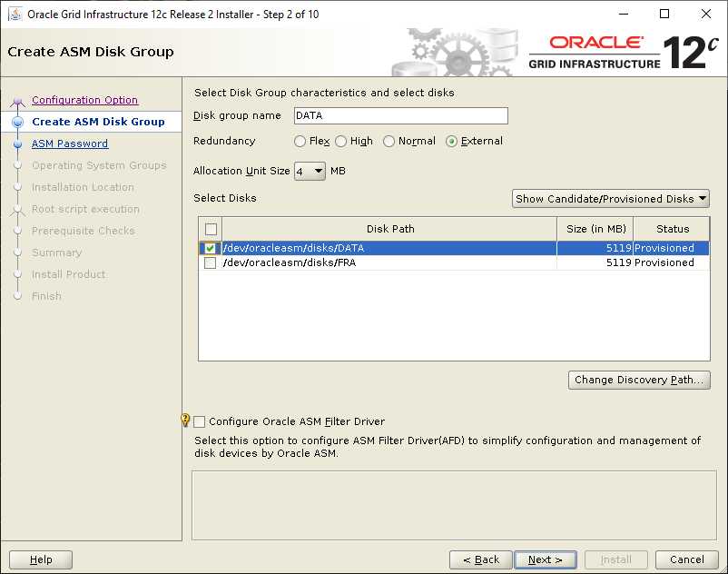This screenshot has height=574, width=728.
Task: Click the Provisioned status in FRA row
Action: click(664, 262)
